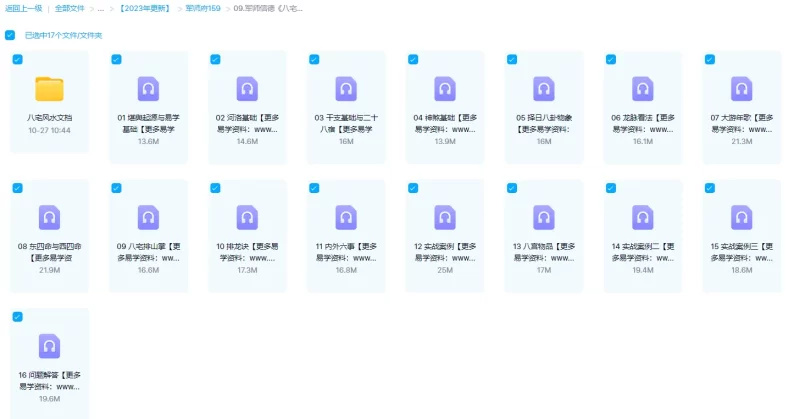Image resolution: width=800 pixels, height=419 pixels.
Task: Toggle the select-all checkbox for 17 files
Action: click(10, 35)
